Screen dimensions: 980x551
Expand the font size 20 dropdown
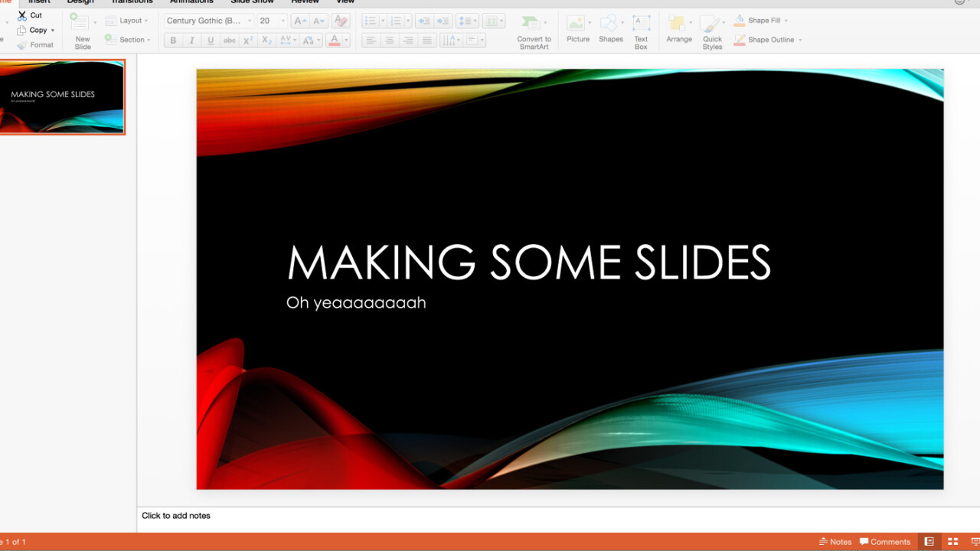pyautogui.click(x=283, y=21)
